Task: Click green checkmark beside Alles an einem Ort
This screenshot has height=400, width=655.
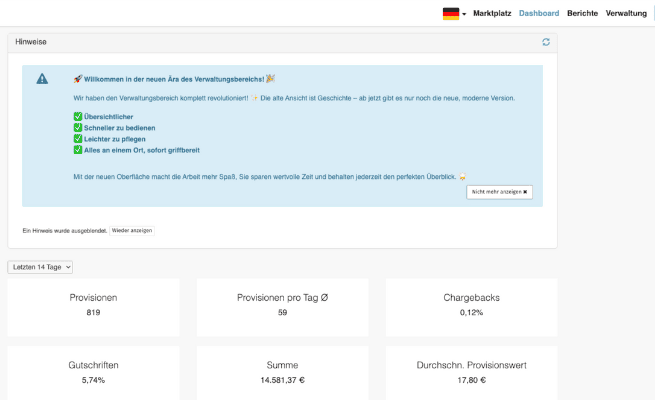Action: [x=78, y=150]
